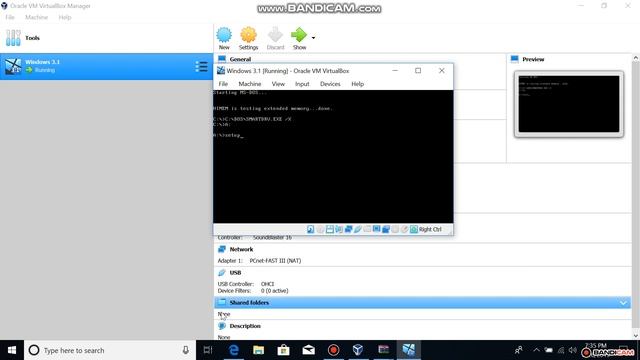This screenshot has height=360, width=640.
Task: Open the View menu in the running VM window
Action: point(278,84)
